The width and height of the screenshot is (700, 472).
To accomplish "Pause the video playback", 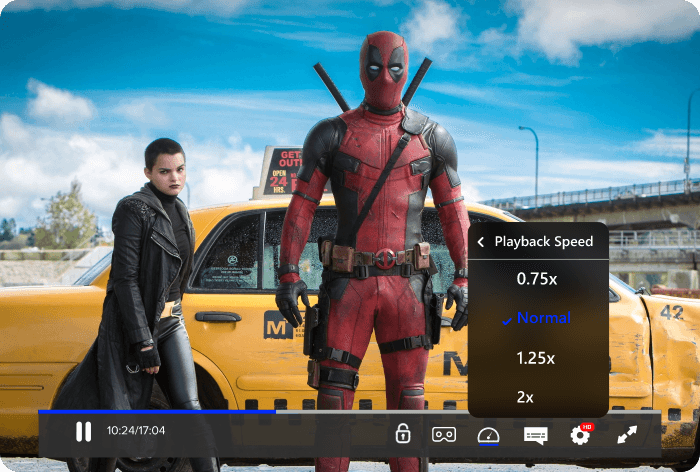I will pos(83,431).
